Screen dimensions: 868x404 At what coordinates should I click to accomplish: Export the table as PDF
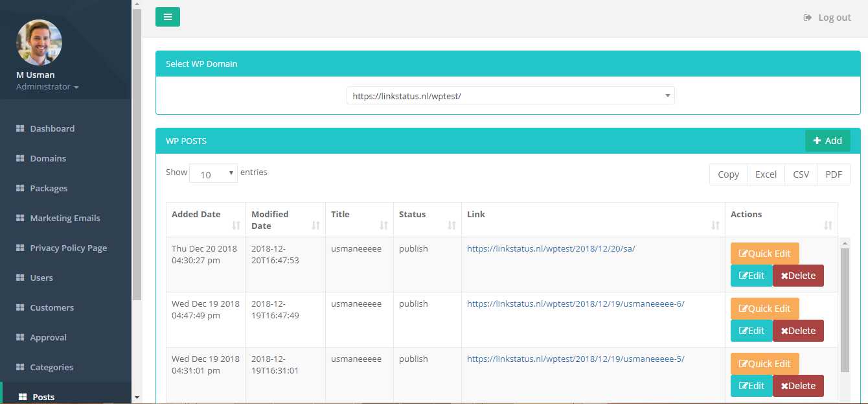(x=834, y=174)
